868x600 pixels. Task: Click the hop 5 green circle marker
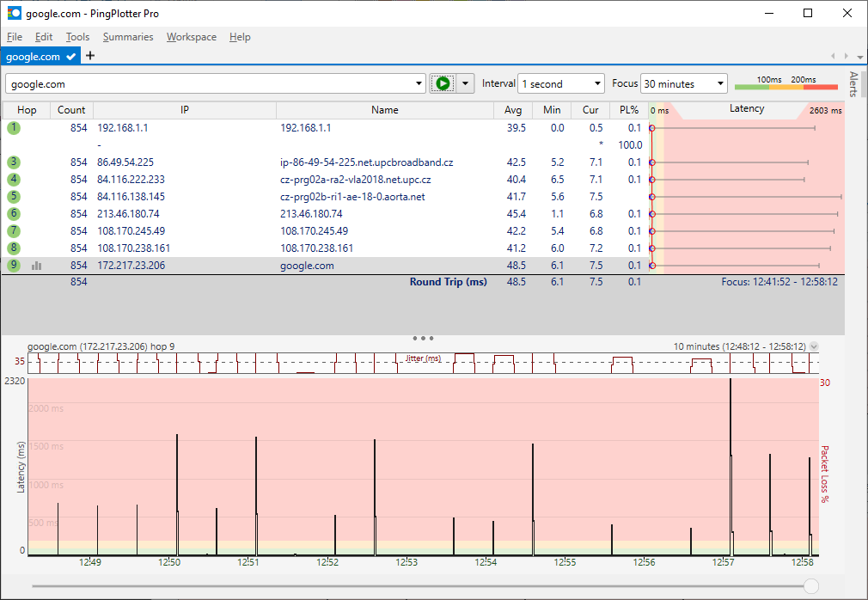click(14, 196)
